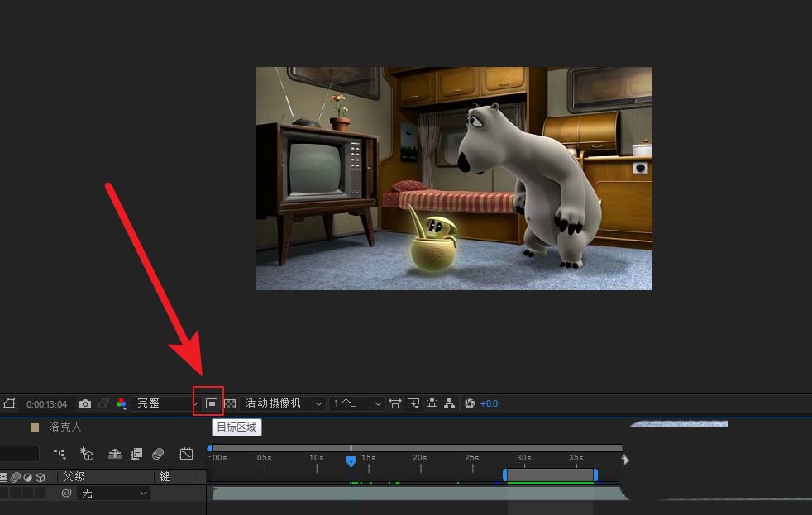
Task: Click the current time 0:00:13:04 display
Action: 46,404
